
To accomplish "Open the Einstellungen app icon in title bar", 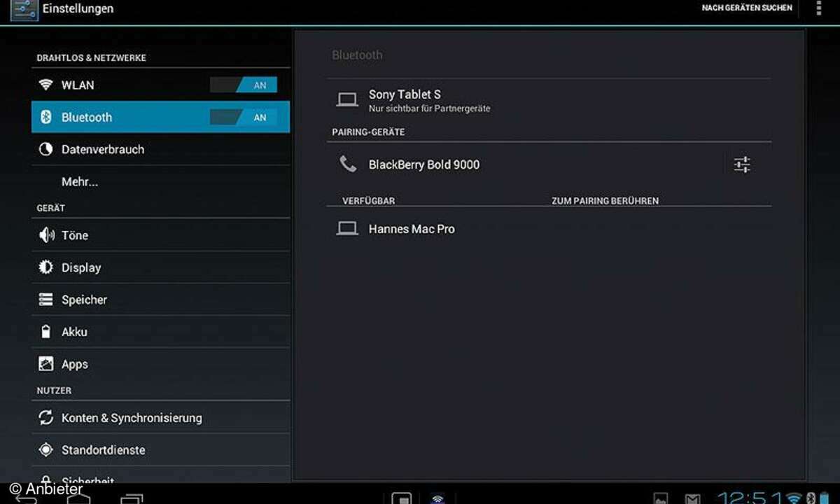I will coord(24,9).
